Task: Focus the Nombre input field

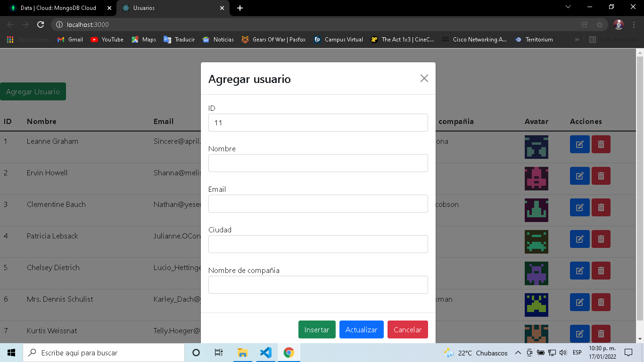Action: (318, 163)
